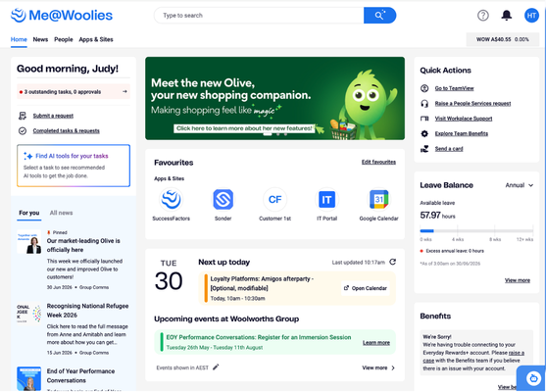Open the National Refugee Week thumbnail

click(x=28, y=313)
